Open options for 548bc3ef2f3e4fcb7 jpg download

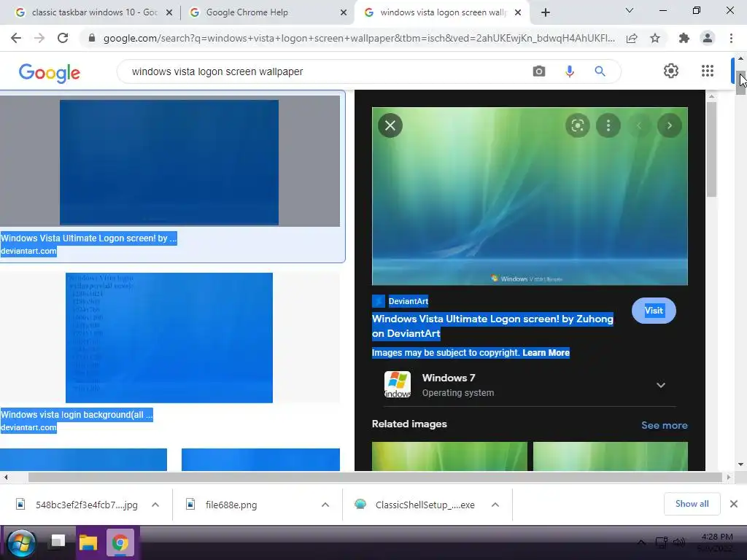click(x=155, y=505)
